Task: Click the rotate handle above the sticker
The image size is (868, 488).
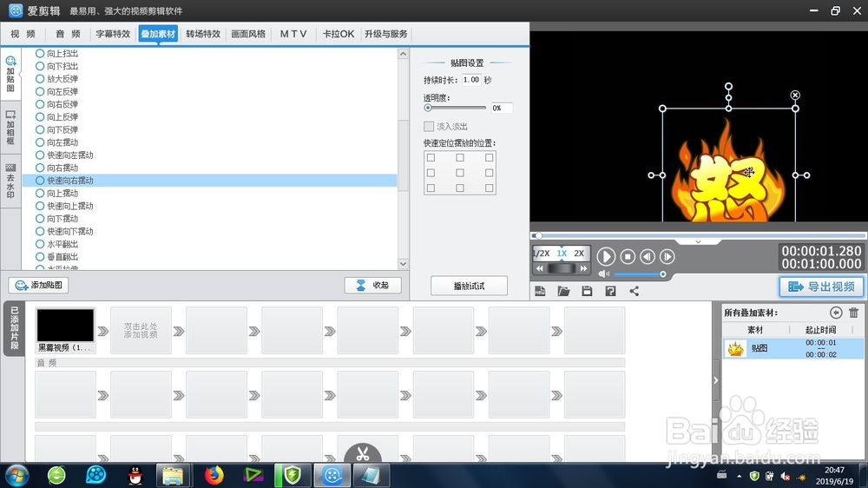Action: [728, 87]
